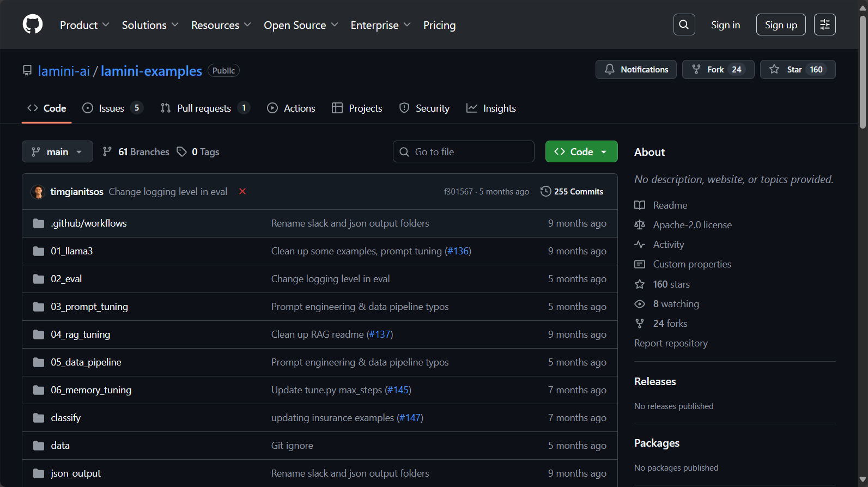Open the Packages heading link
Image resolution: width=868 pixels, height=487 pixels.
tap(657, 443)
